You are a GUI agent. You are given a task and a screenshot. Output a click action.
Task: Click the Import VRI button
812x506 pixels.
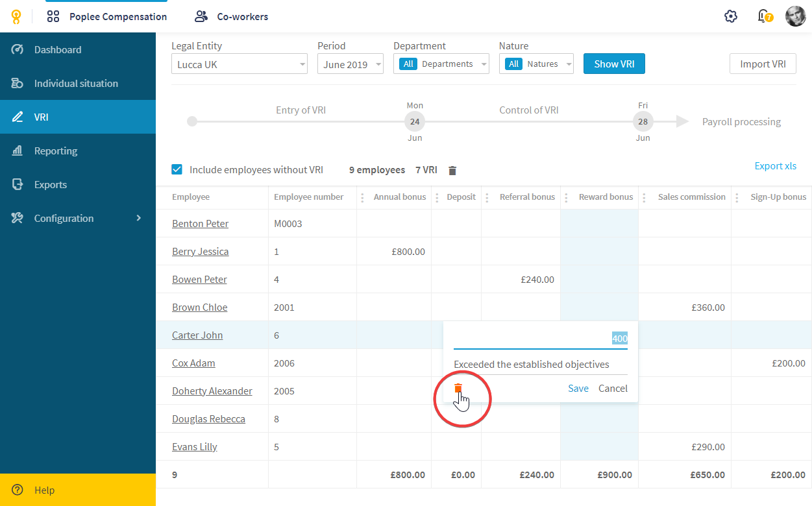[x=763, y=64]
